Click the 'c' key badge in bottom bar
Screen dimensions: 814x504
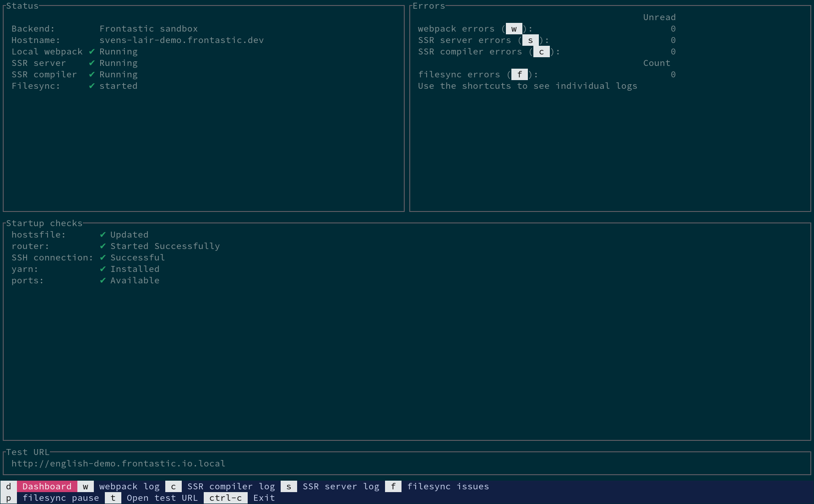pyautogui.click(x=174, y=486)
